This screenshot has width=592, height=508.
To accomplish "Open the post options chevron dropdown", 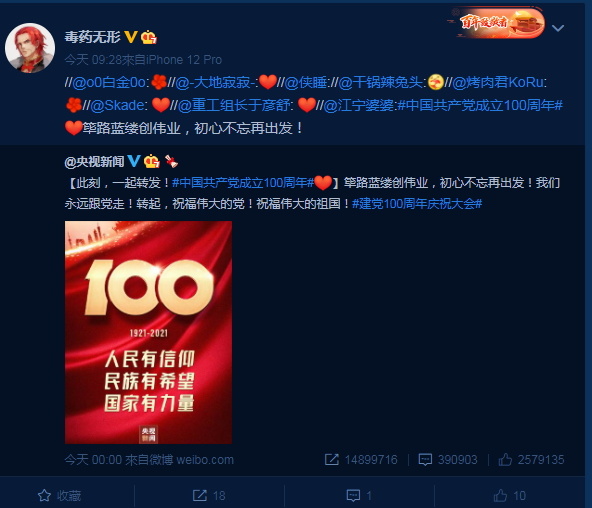I will tap(558, 28).
